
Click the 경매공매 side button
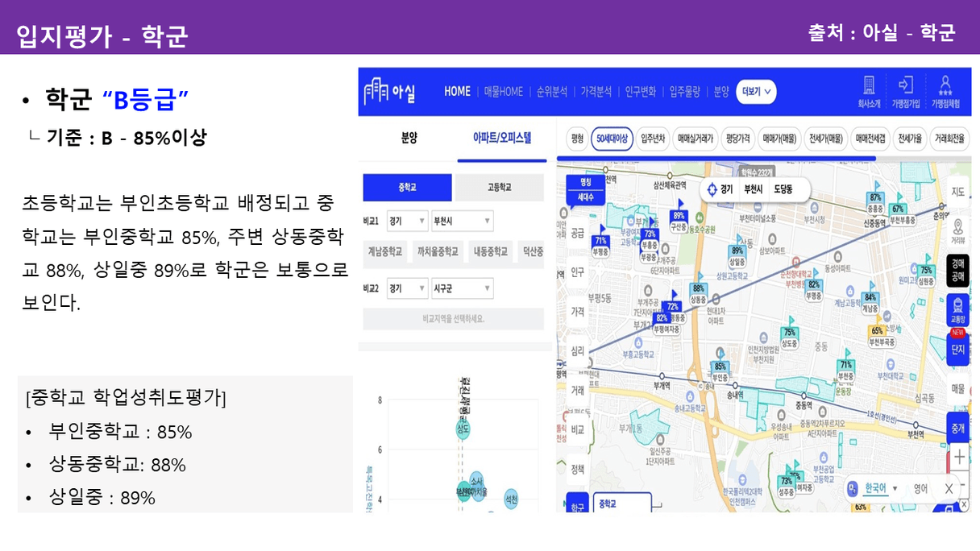(x=957, y=270)
